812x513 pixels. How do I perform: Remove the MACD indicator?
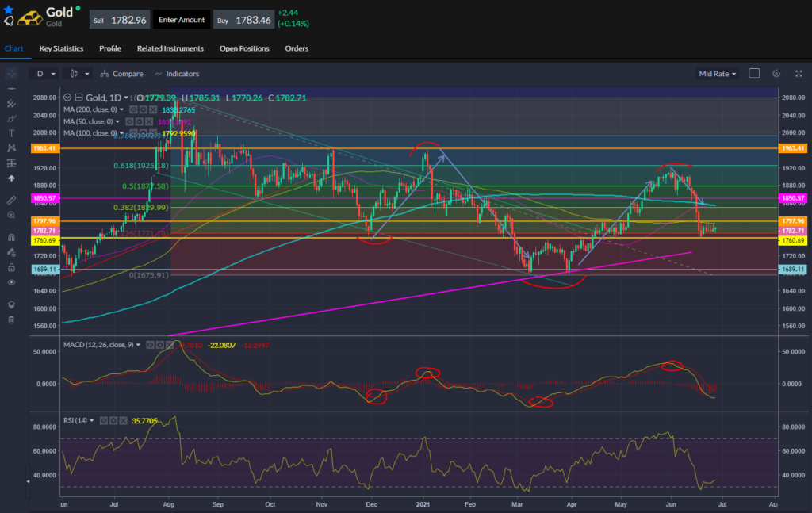pos(170,345)
